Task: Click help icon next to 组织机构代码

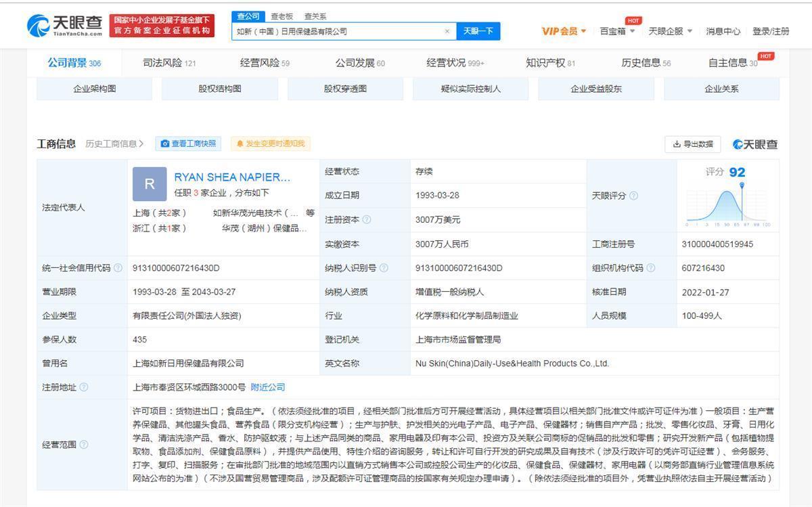Action: [650, 268]
